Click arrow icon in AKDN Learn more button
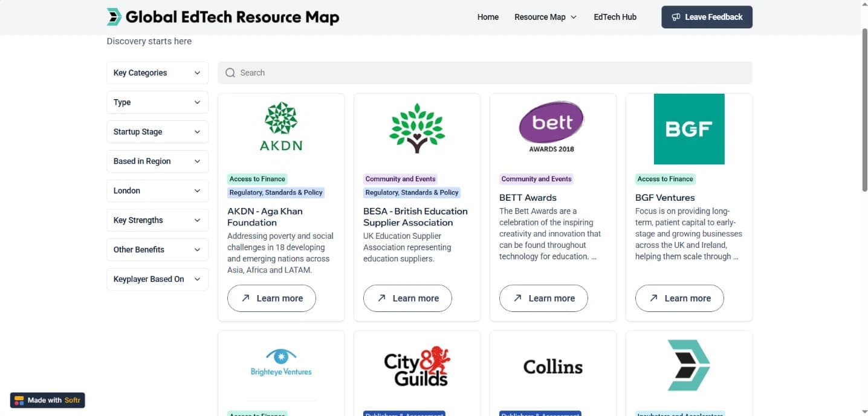 coord(245,298)
